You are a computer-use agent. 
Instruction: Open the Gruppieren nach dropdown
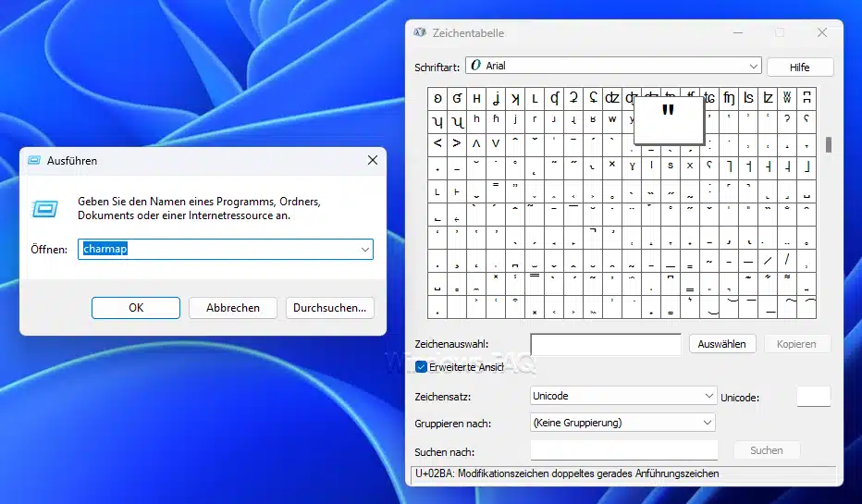point(622,423)
